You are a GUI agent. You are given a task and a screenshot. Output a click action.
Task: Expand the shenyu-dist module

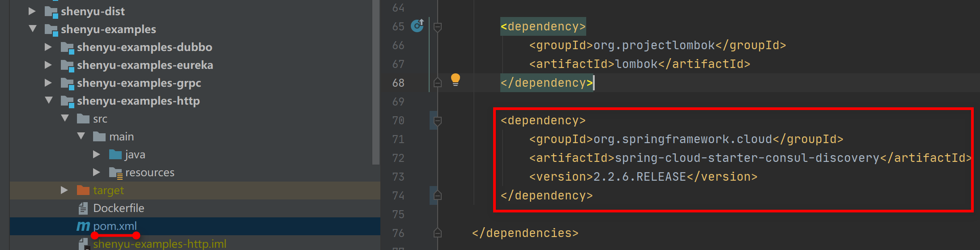click(x=32, y=11)
